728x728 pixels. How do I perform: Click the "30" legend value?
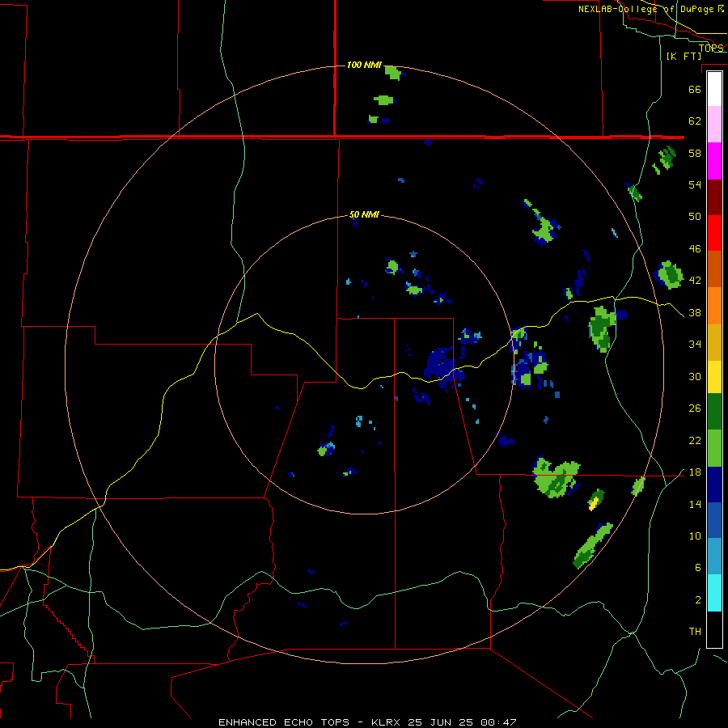(x=695, y=376)
